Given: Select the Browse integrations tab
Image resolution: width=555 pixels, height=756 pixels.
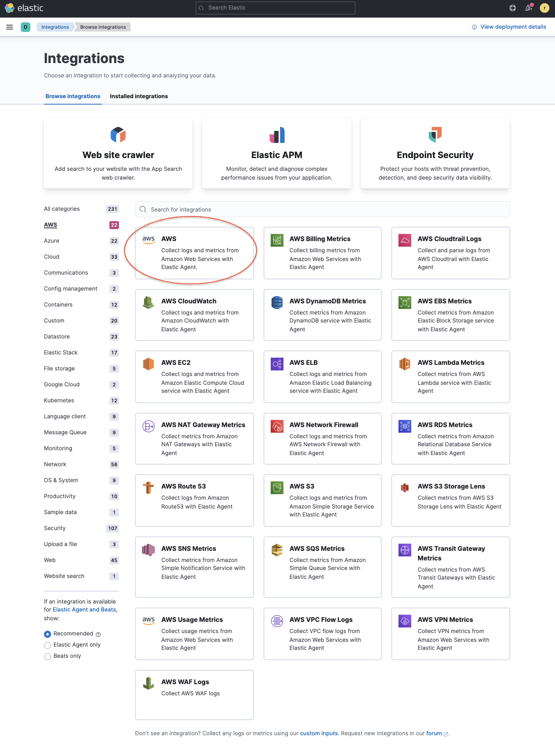Looking at the screenshot, I should tap(73, 96).
